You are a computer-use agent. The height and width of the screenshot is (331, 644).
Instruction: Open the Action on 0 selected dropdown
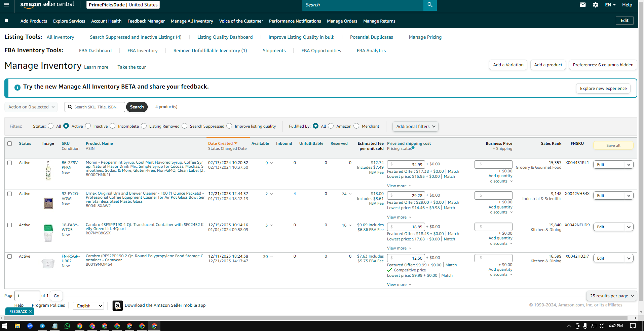(31, 107)
